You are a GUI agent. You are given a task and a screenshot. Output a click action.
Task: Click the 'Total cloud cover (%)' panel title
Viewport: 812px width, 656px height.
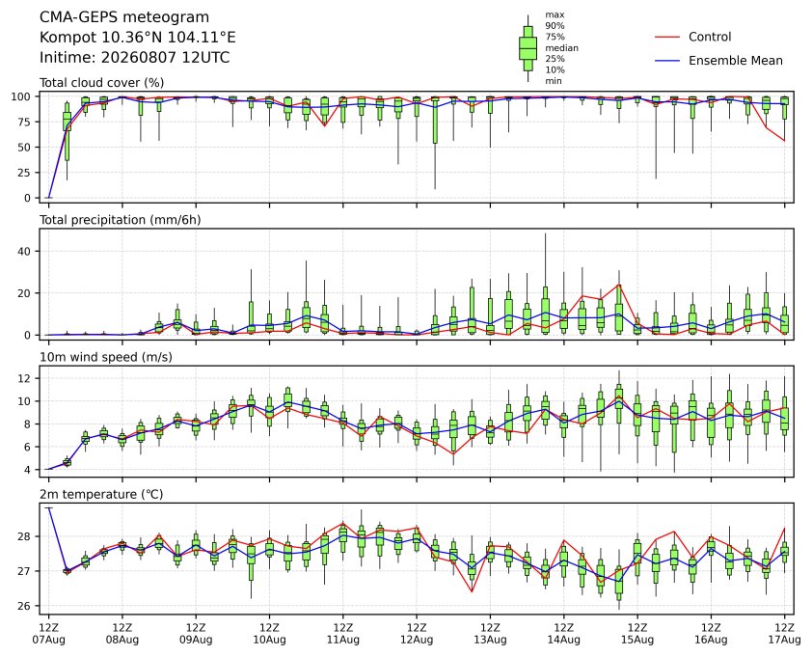pos(102,83)
